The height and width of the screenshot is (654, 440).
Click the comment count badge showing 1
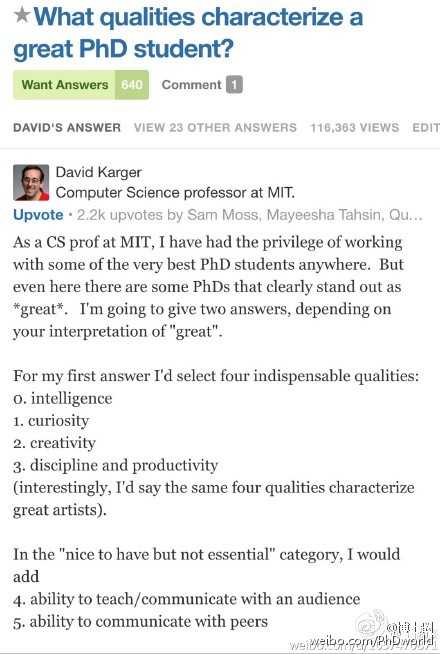coord(234,85)
